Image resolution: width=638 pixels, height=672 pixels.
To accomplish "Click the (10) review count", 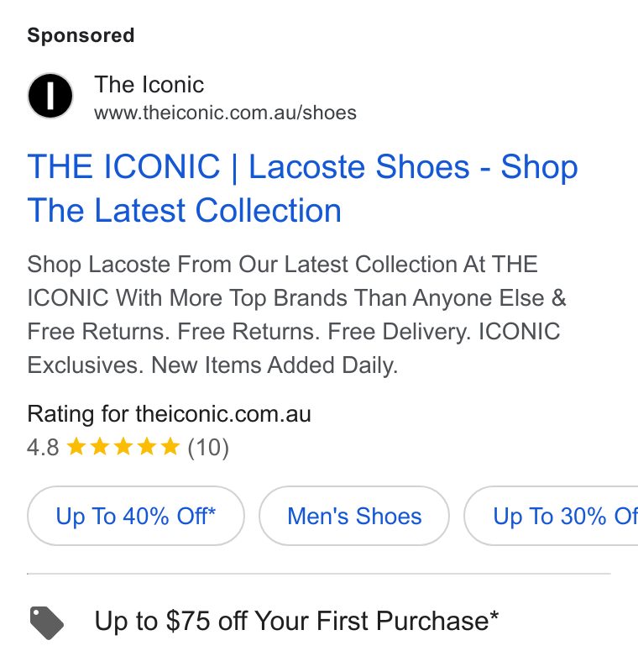I will (x=208, y=448).
